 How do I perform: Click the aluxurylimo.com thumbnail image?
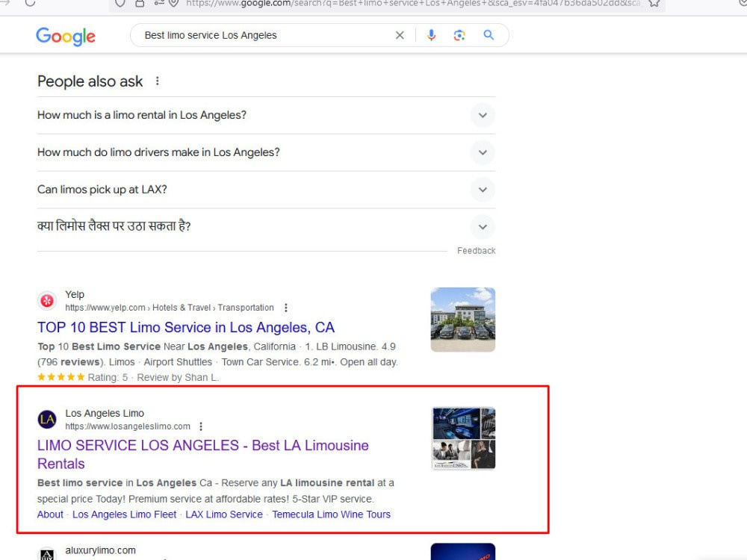click(463, 552)
